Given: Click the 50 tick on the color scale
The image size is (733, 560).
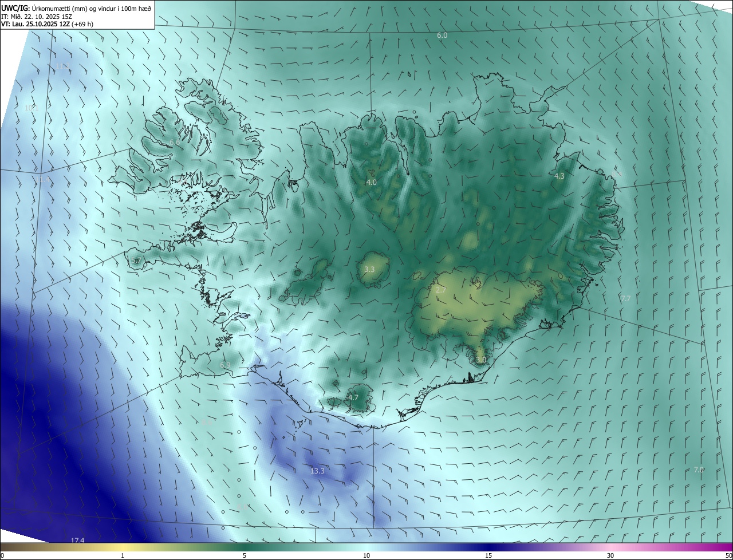Looking at the screenshot, I should point(728,555).
